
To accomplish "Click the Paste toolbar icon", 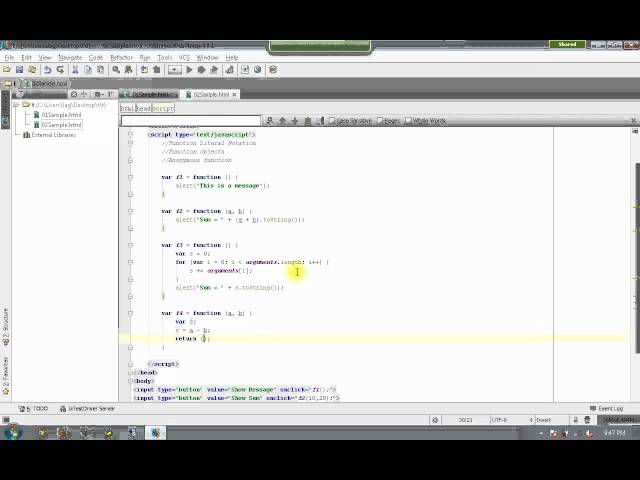I will [100, 70].
